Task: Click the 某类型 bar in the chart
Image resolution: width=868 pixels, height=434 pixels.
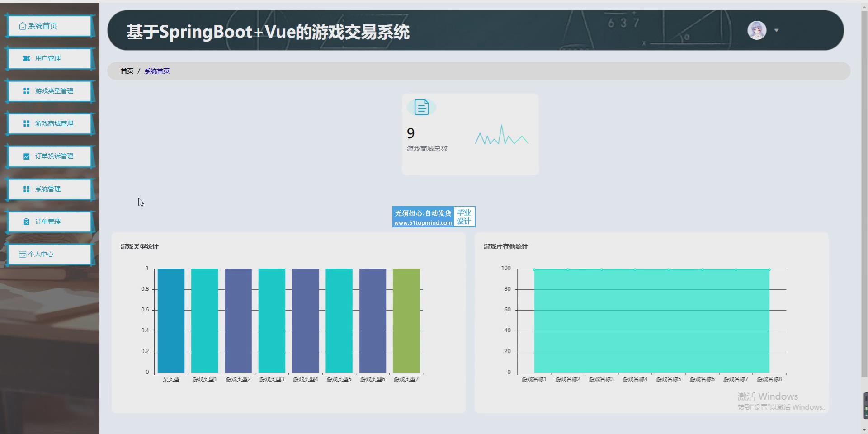Action: (171, 321)
